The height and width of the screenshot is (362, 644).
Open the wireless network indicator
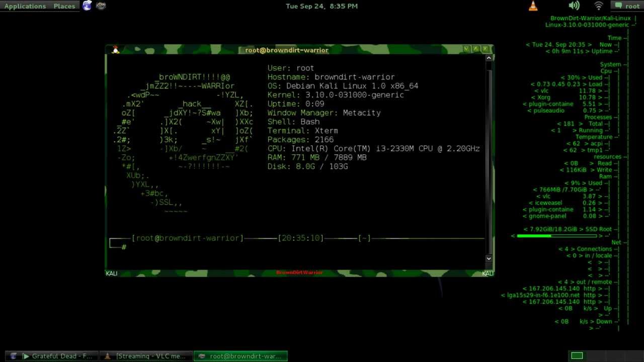tap(599, 6)
